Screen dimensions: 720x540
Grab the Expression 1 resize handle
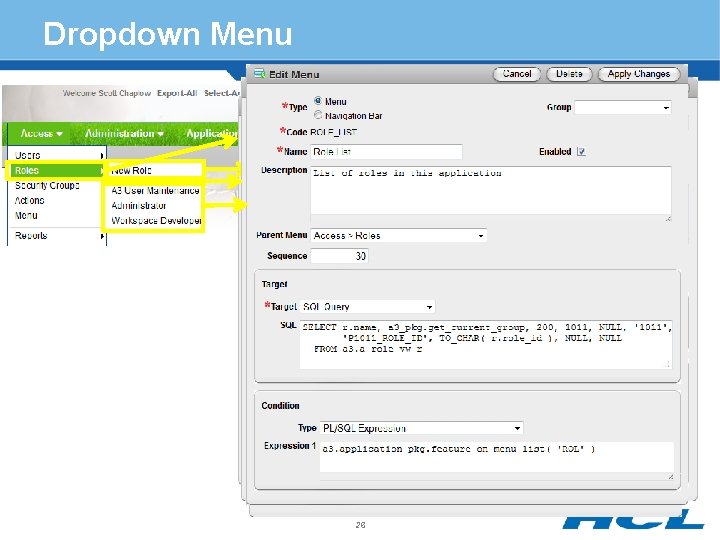pyautogui.click(x=670, y=477)
